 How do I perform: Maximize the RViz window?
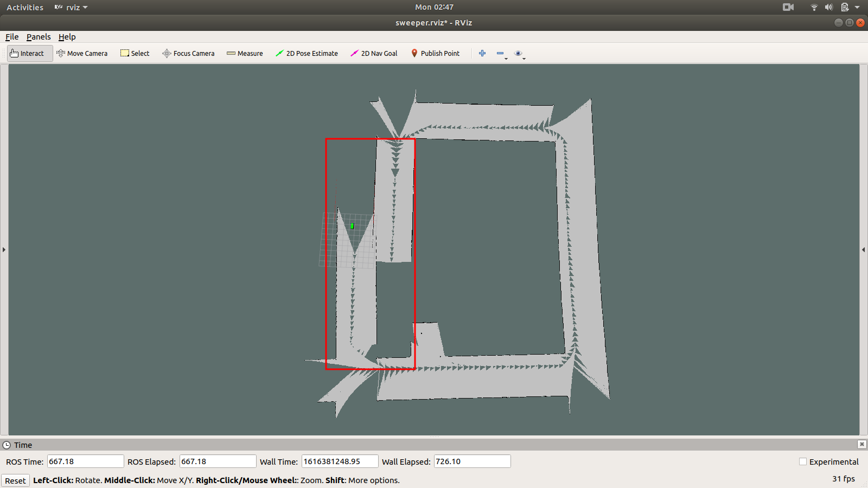pos(850,22)
